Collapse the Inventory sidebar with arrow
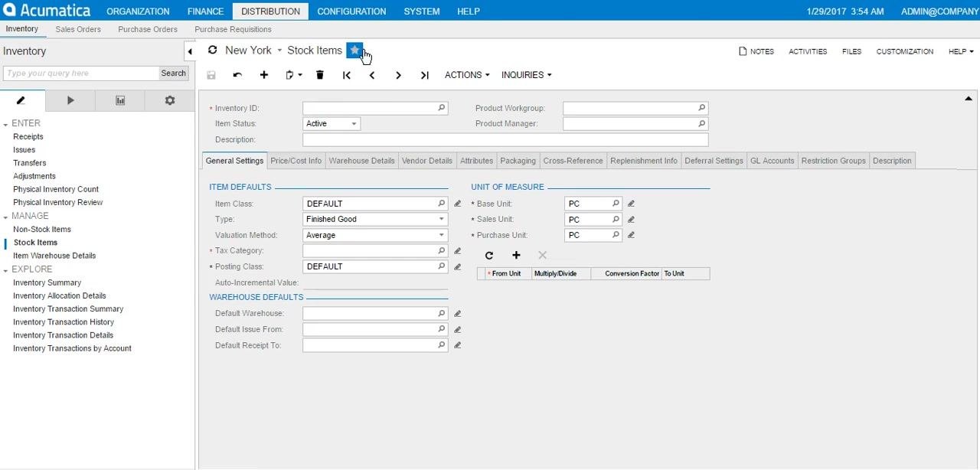 tap(190, 51)
